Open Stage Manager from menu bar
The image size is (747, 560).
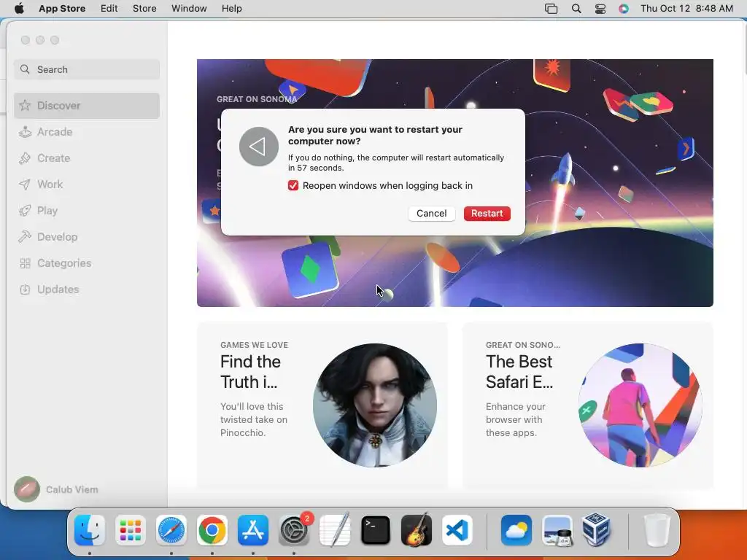point(551,9)
